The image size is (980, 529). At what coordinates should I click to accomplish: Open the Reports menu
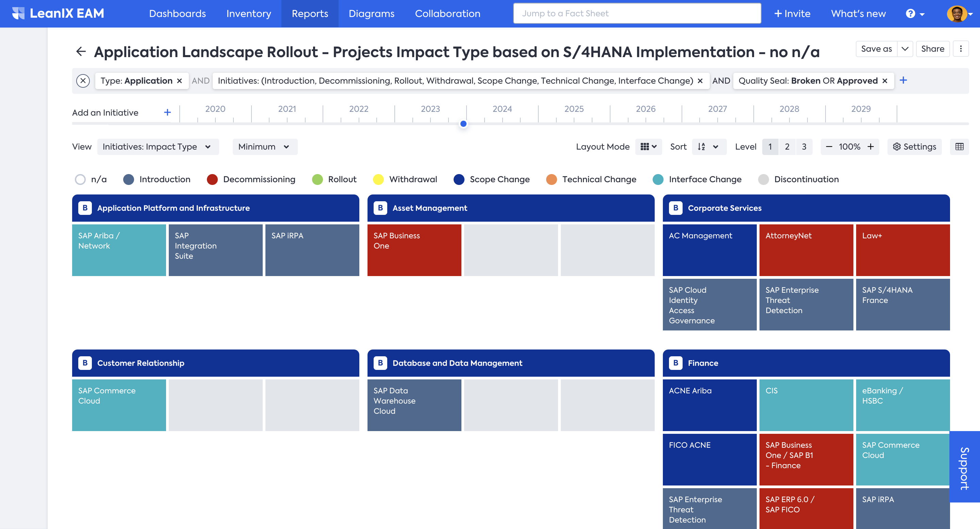point(310,14)
